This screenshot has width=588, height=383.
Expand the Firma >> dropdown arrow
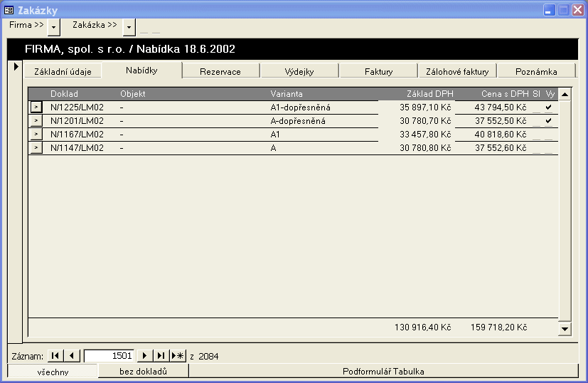(x=54, y=26)
